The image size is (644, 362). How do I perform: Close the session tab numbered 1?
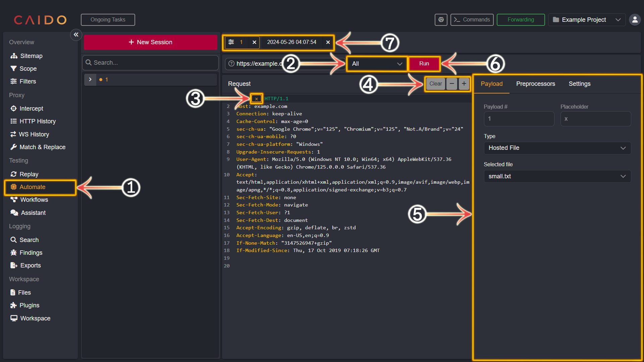pos(254,42)
